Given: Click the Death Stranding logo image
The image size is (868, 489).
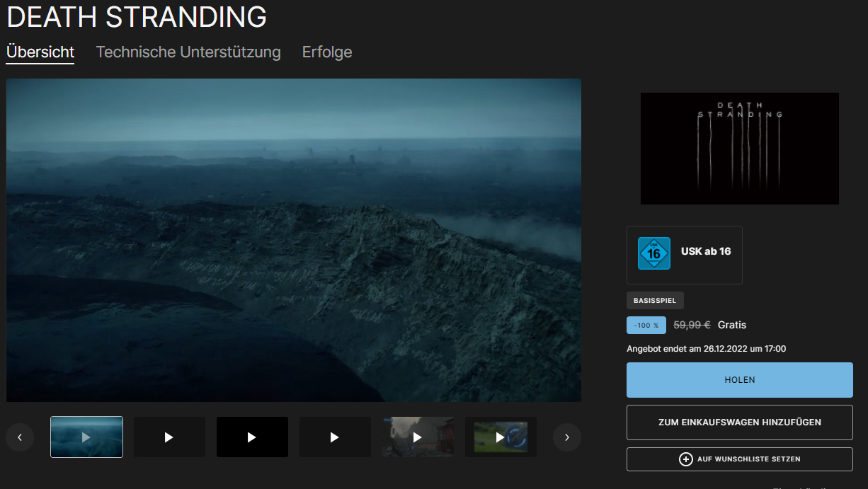Looking at the screenshot, I should tap(740, 149).
